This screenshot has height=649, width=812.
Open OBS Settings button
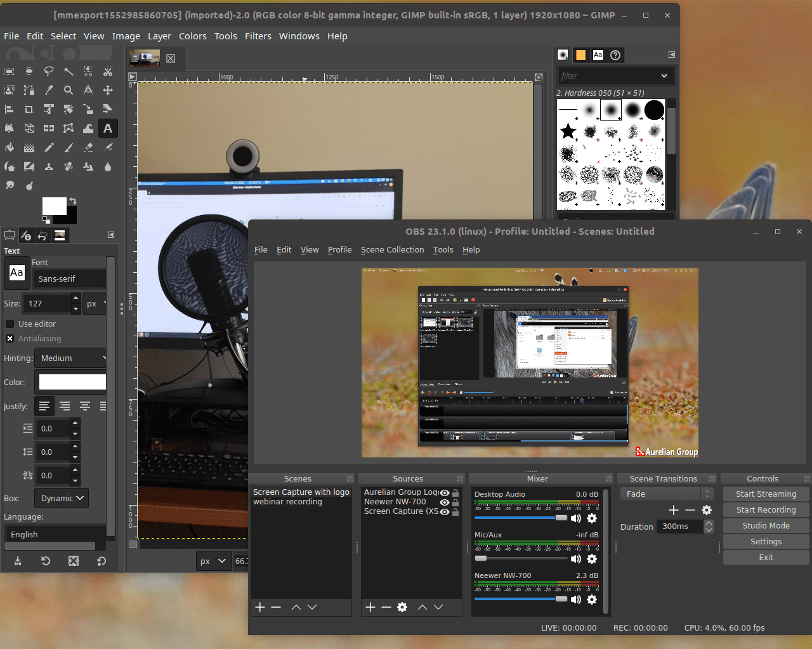tap(766, 542)
